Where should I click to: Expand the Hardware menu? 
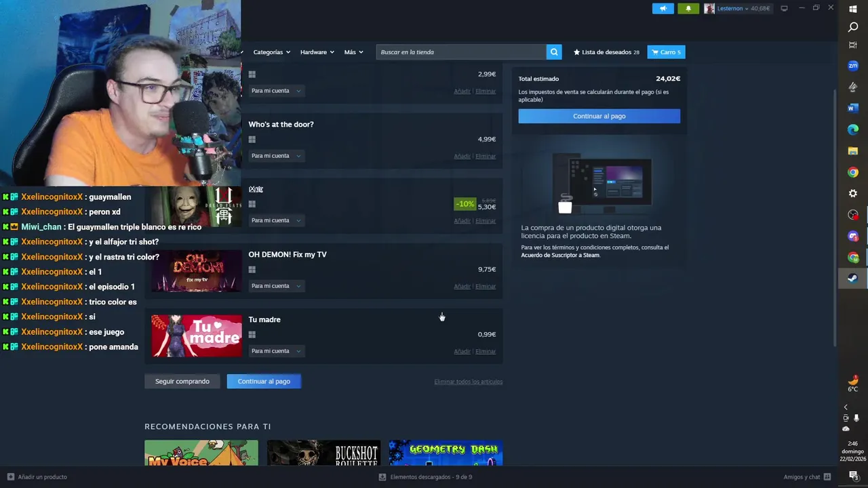317,52
